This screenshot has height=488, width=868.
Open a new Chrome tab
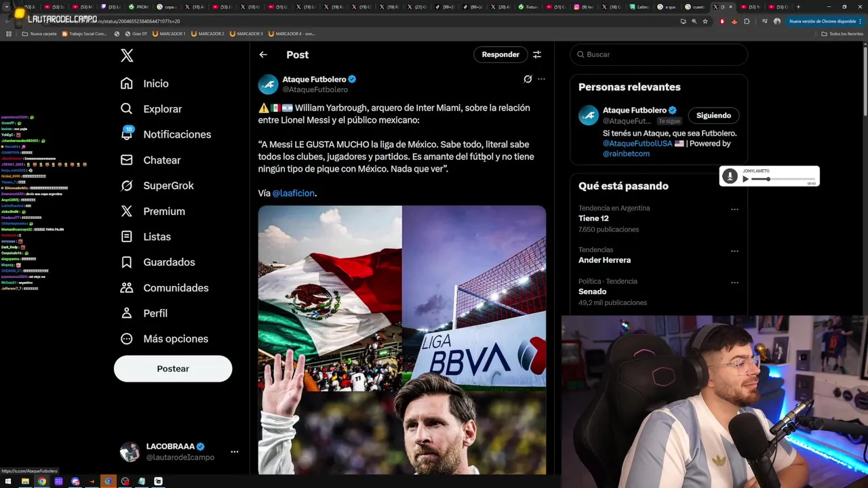798,7
